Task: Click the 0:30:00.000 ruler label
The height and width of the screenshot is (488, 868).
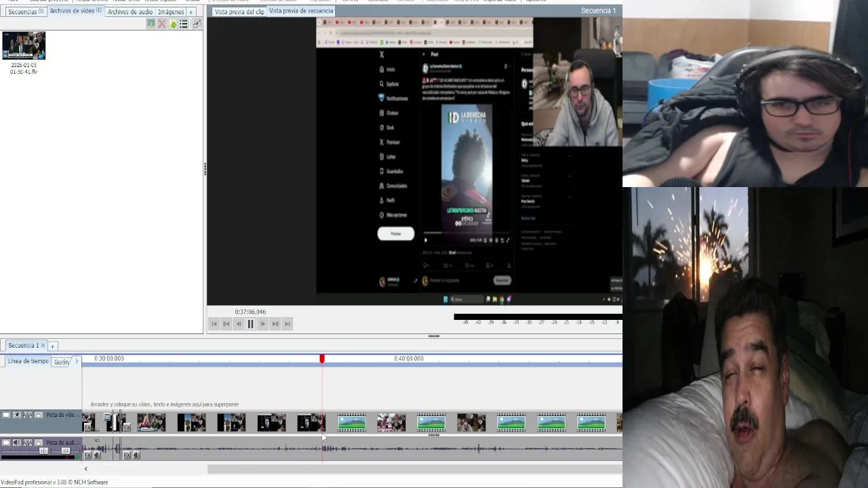Action: (109, 359)
